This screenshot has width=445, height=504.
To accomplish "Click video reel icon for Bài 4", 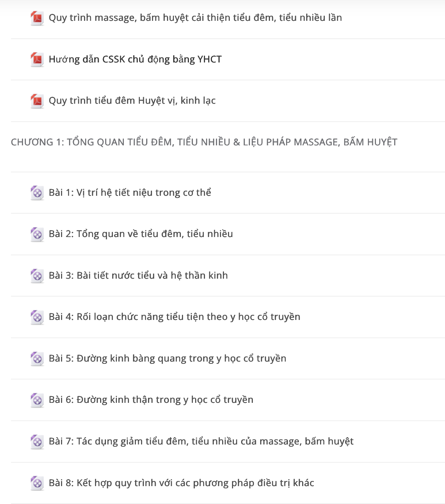I will (37, 317).
